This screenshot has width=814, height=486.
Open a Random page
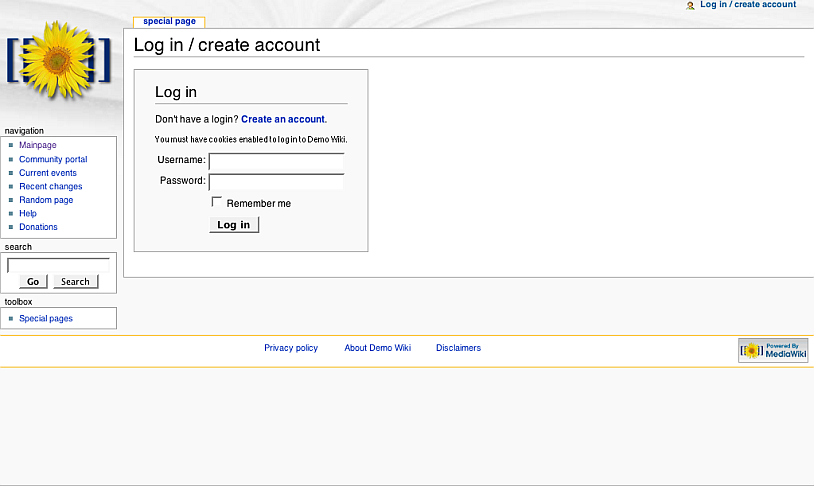(46, 200)
